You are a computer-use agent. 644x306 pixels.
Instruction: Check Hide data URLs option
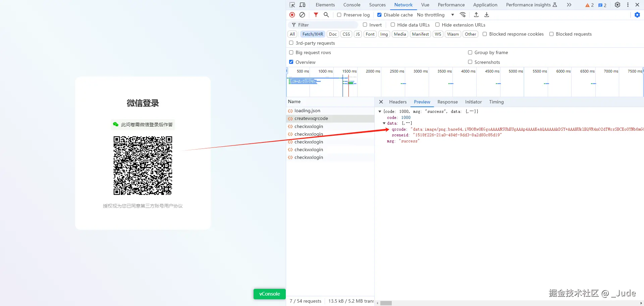pyautogui.click(x=393, y=25)
